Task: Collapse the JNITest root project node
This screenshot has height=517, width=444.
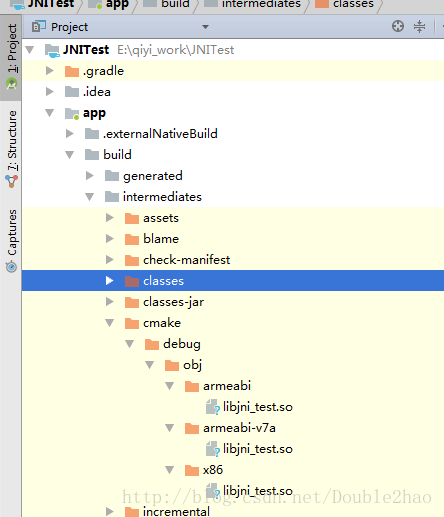Action: (x=30, y=50)
